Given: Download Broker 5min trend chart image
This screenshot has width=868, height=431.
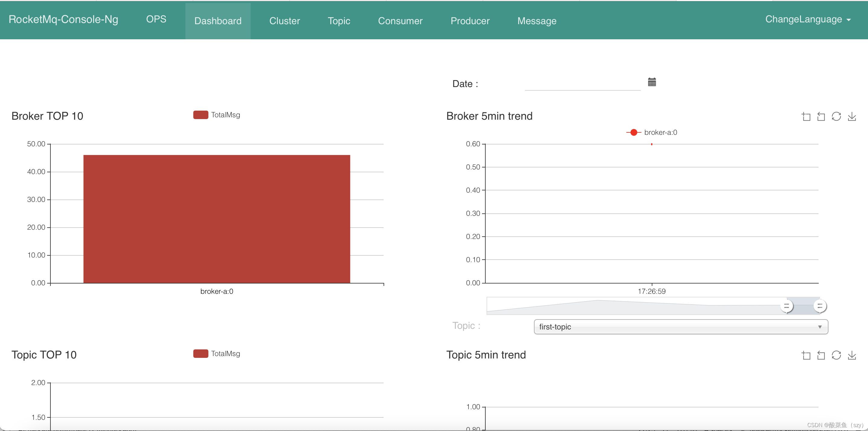Looking at the screenshot, I should coord(851,117).
